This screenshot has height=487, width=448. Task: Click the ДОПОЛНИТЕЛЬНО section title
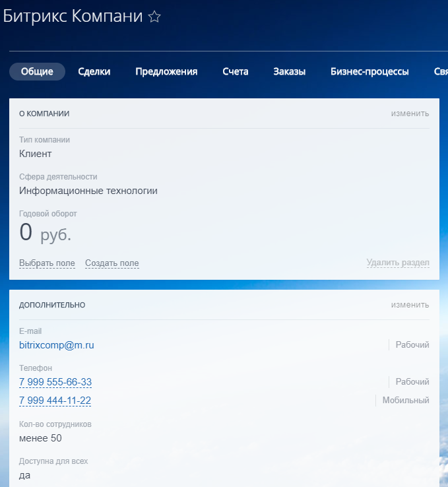pyautogui.click(x=52, y=305)
